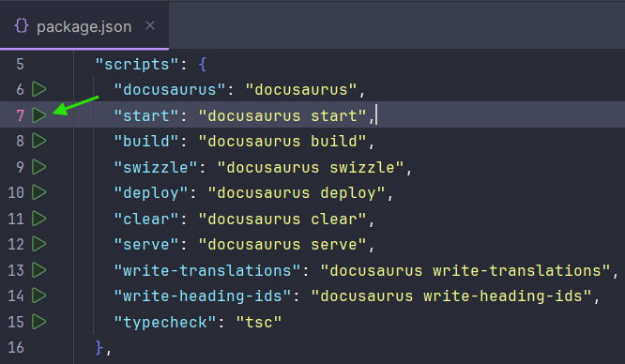Click the "deploy" key on line 10
Image resolution: width=625 pixels, height=364 pixels.
[x=151, y=193]
